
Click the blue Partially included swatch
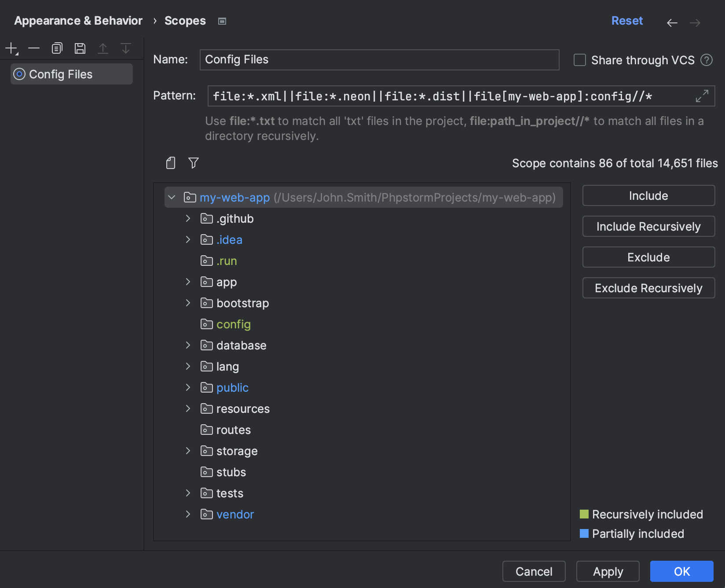tap(584, 533)
